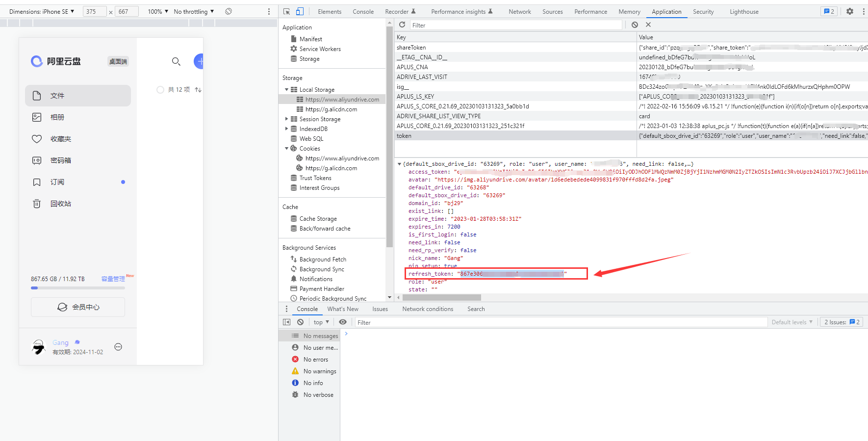Open 相册 album section

tap(78, 117)
